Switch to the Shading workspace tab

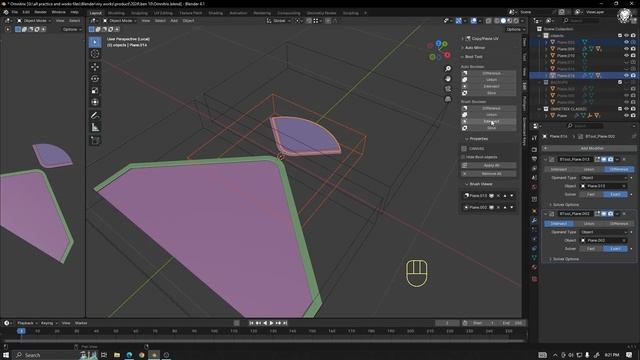click(216, 13)
